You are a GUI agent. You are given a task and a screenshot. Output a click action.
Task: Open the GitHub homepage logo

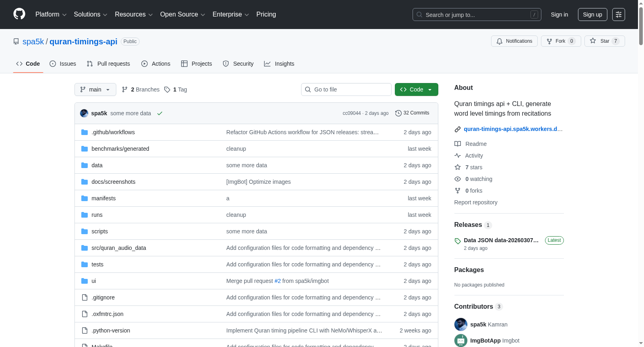(19, 14)
